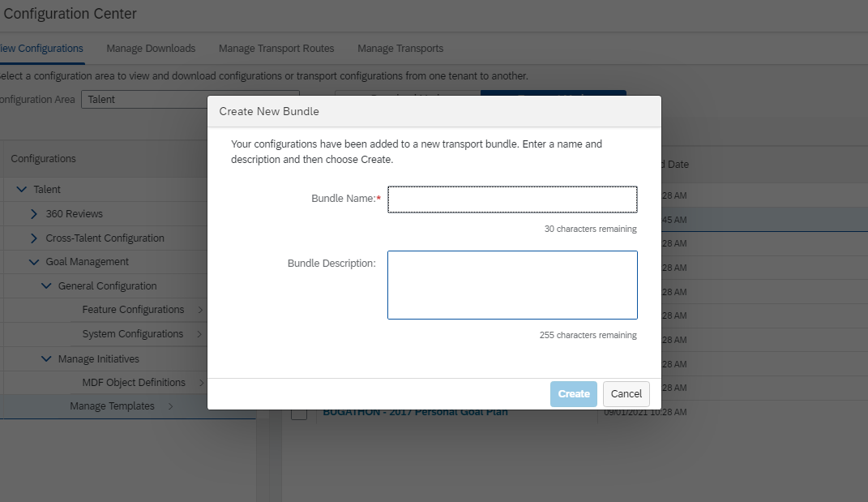
Task: Go to Manage Transports tab
Action: [400, 48]
